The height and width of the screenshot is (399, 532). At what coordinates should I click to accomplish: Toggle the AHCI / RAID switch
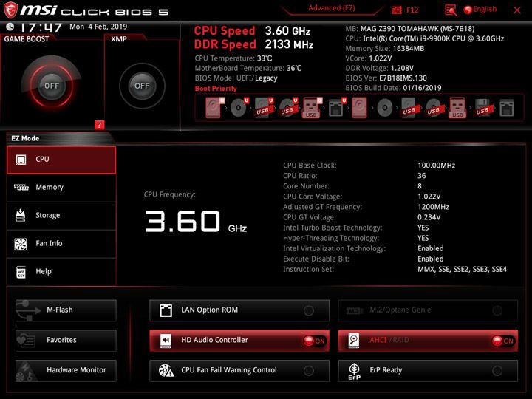(503, 341)
